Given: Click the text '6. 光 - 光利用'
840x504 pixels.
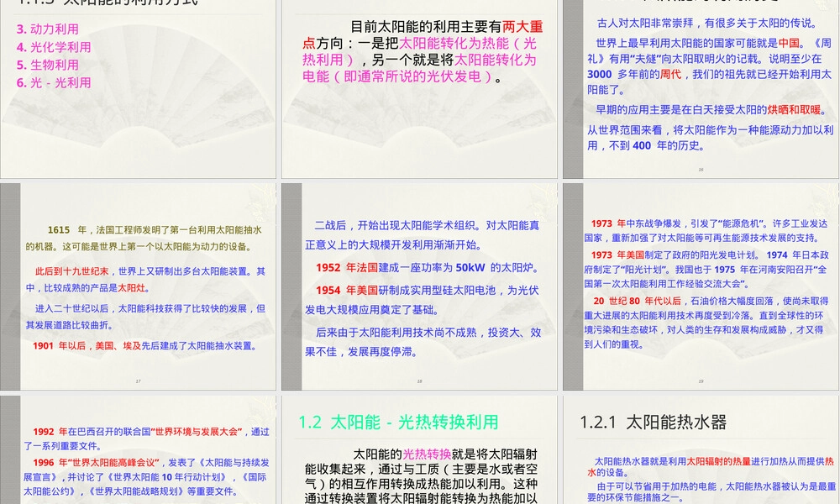Looking at the screenshot, I should point(54,82).
